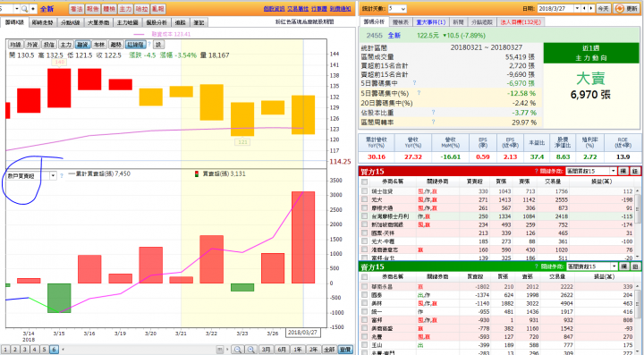Switch to the 大量券商 tab

98,22
